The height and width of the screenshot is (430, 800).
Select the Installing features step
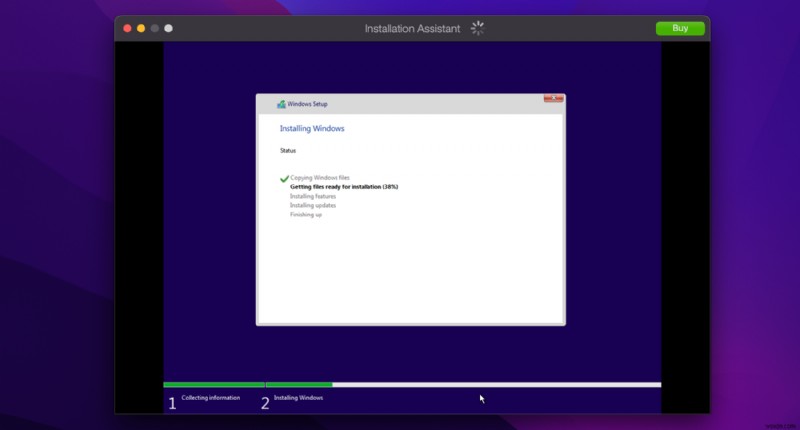pos(313,196)
